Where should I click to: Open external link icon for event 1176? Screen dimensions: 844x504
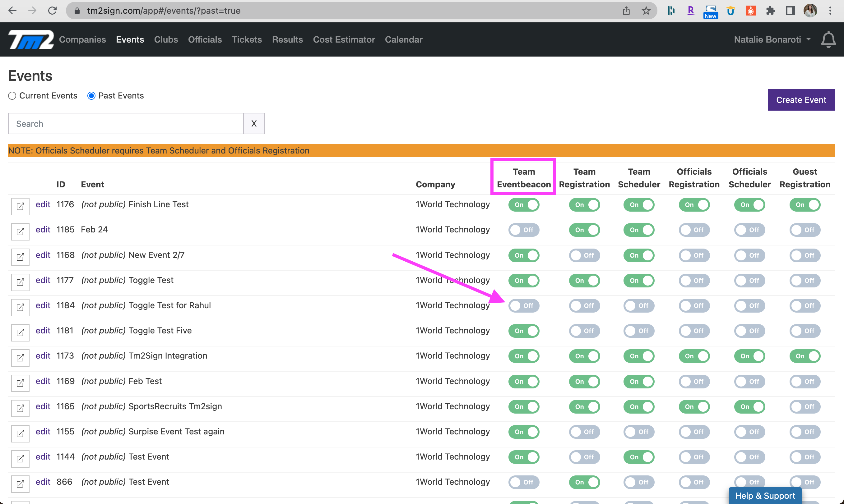point(20,206)
